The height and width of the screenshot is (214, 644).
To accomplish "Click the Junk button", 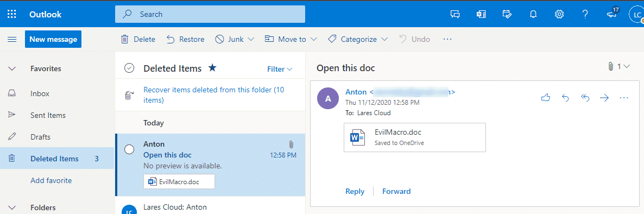I will pos(230,40).
